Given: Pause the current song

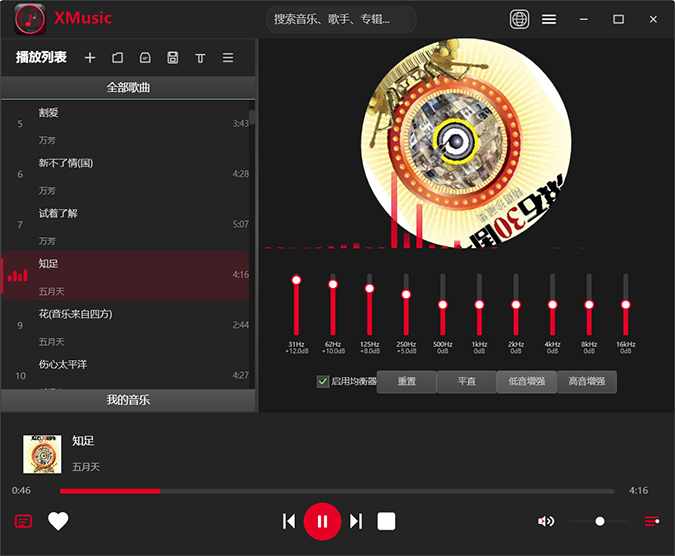Looking at the screenshot, I should tap(322, 521).
